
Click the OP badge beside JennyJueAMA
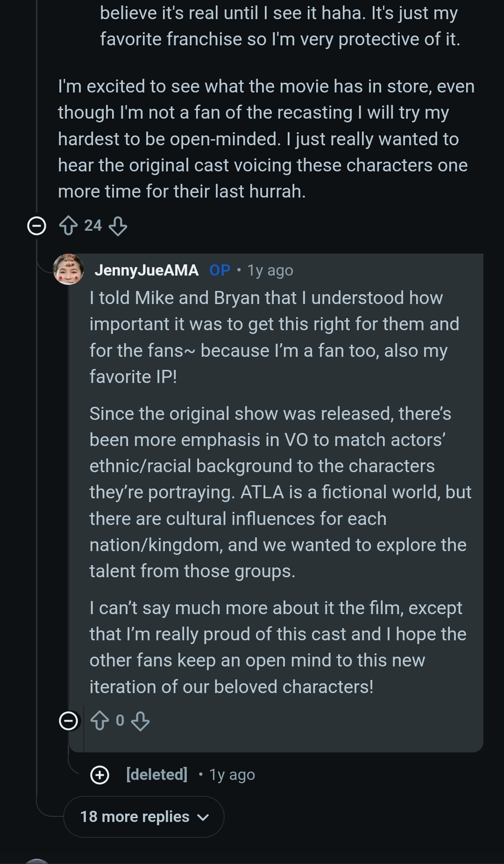pos(220,270)
